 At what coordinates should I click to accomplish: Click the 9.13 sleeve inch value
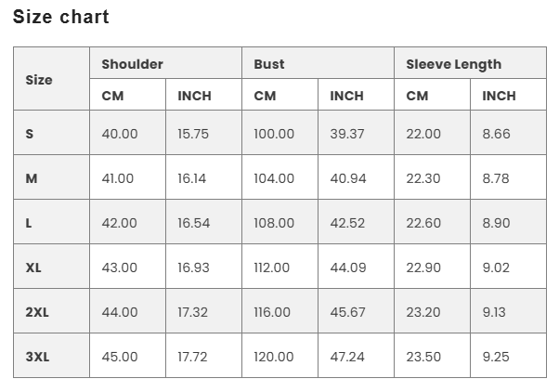pos(495,312)
